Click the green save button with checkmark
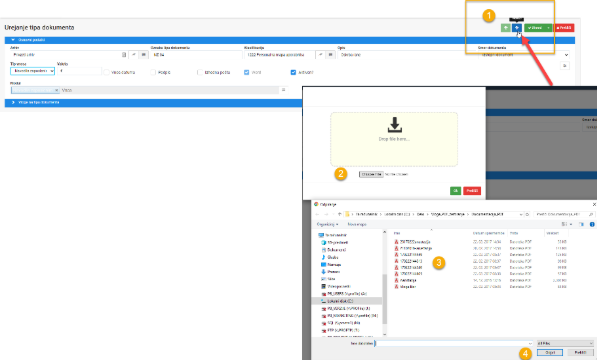The width and height of the screenshot is (597, 360). (535, 28)
